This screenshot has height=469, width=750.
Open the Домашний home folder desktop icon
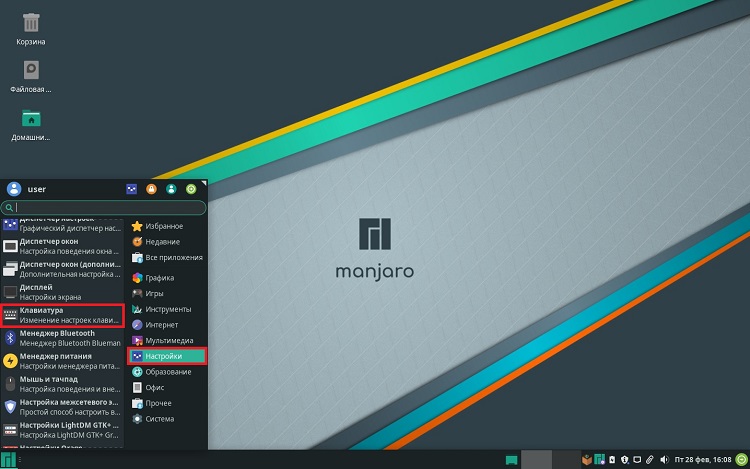point(31,124)
